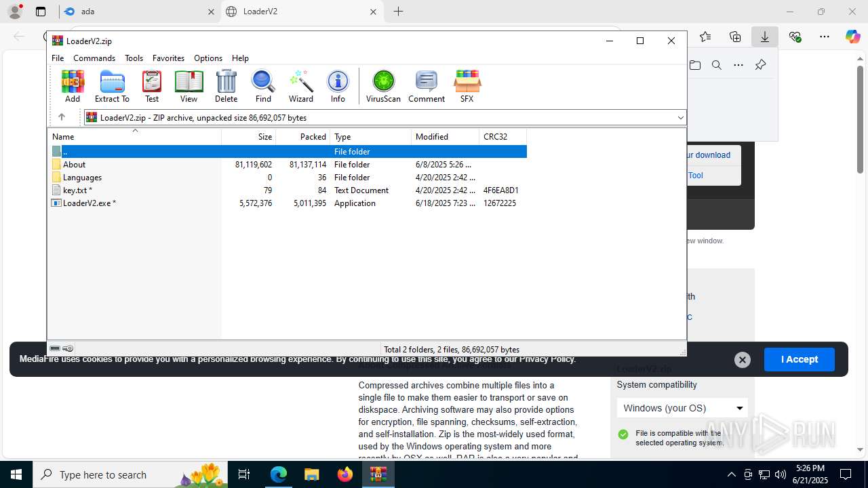Pin the downloads panel
This screenshot has width=868, height=488.
pyautogui.click(x=760, y=65)
